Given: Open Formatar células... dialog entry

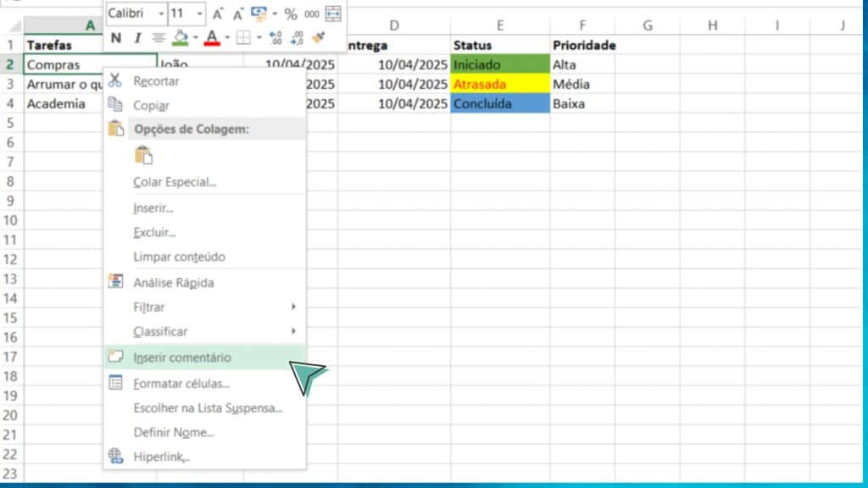Looking at the screenshot, I should (205, 384).
